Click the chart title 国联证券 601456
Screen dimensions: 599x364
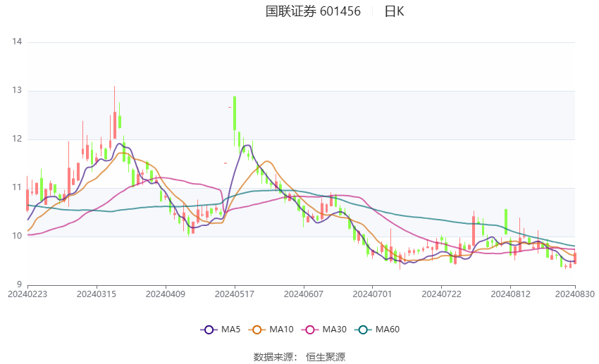click(x=313, y=11)
